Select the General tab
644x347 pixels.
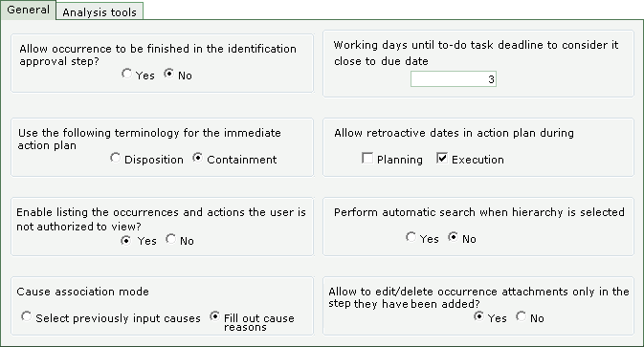[x=28, y=10]
